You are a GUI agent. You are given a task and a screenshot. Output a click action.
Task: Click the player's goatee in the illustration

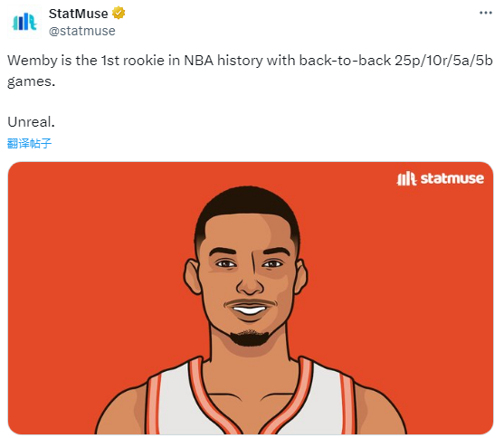[250, 338]
